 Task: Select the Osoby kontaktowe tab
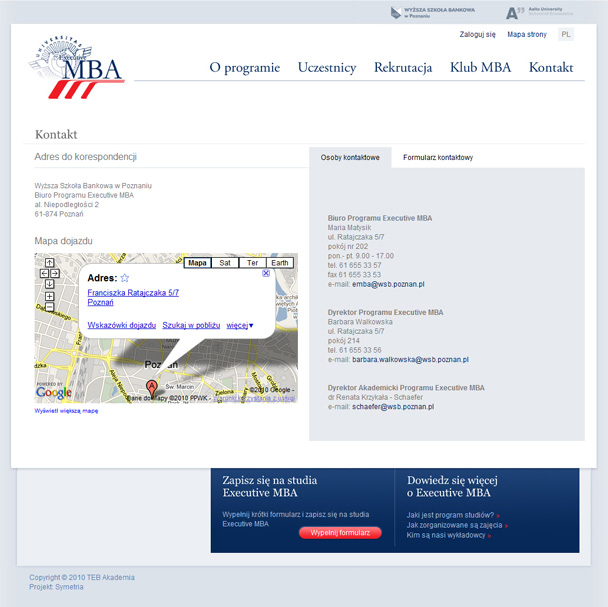point(350,157)
